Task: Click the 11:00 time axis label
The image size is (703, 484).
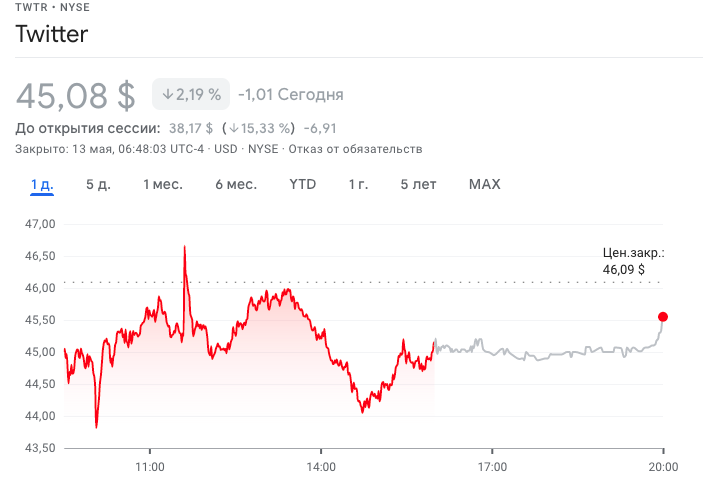Action: [x=149, y=466]
